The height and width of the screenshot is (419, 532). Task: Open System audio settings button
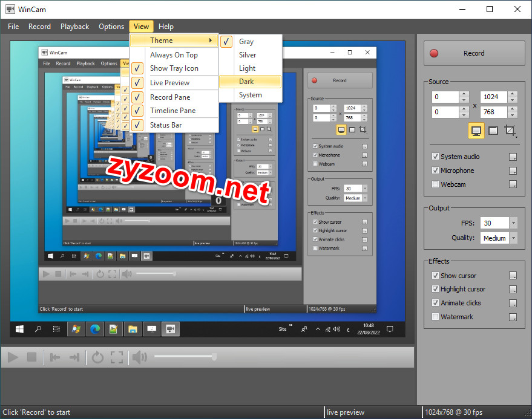pos(513,157)
